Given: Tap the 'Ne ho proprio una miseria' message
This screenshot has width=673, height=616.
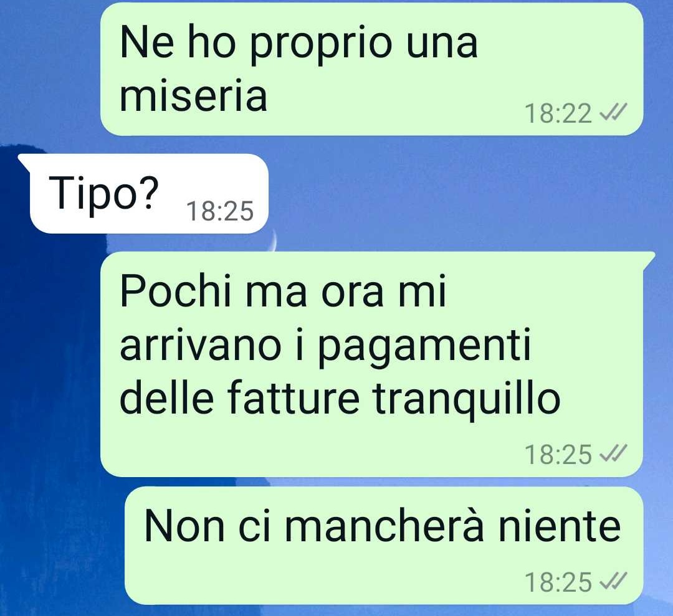Looking at the screenshot, I should pos(371,69).
